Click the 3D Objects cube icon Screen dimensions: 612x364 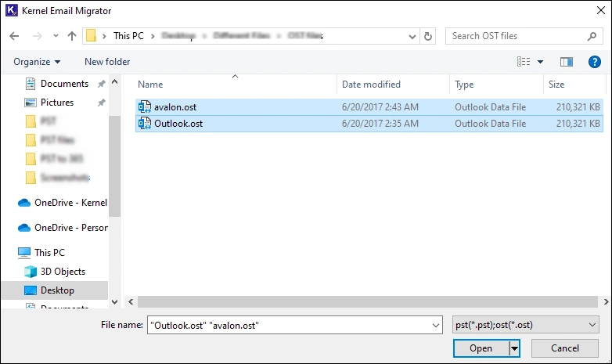tap(30, 272)
